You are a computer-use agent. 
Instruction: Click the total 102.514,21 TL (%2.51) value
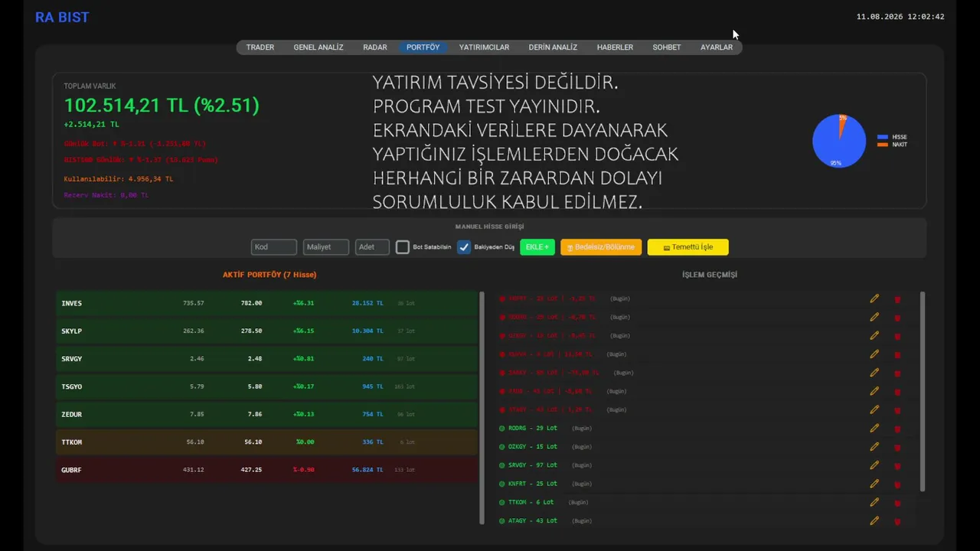(162, 106)
